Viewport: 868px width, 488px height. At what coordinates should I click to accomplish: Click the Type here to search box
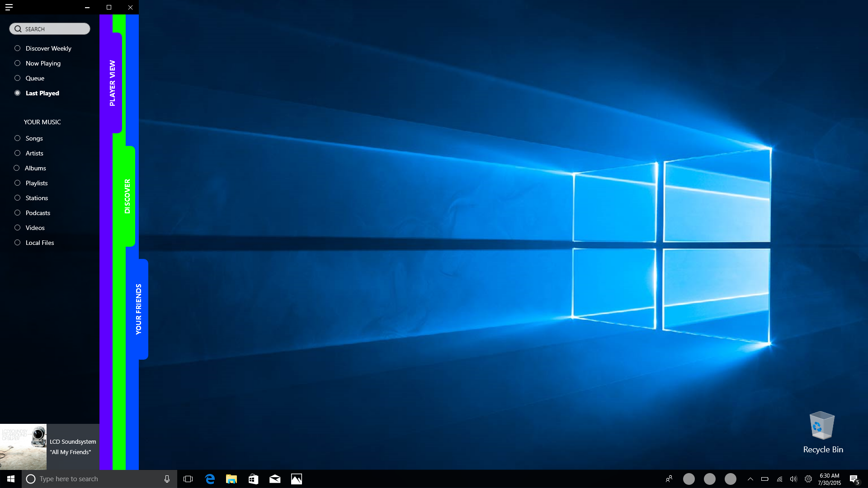click(x=99, y=479)
